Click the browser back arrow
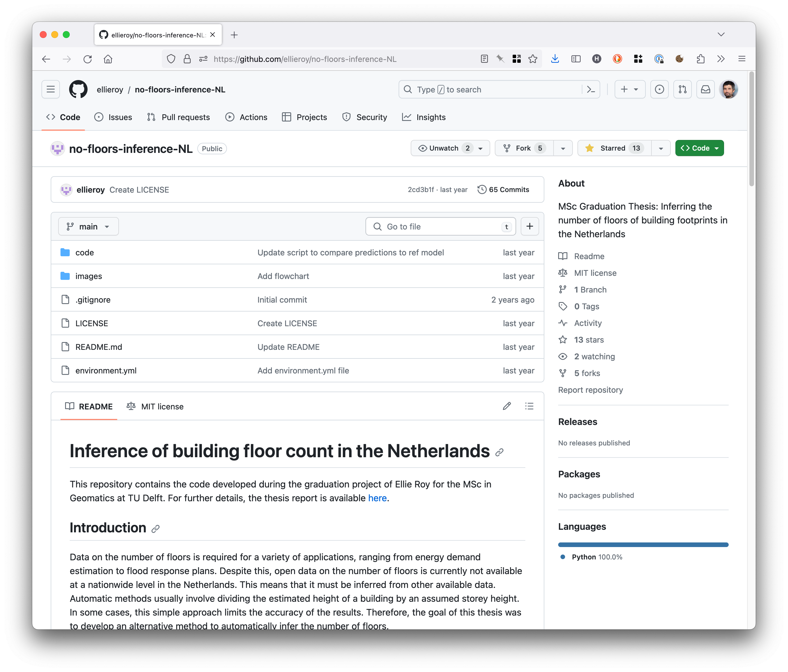 point(46,59)
